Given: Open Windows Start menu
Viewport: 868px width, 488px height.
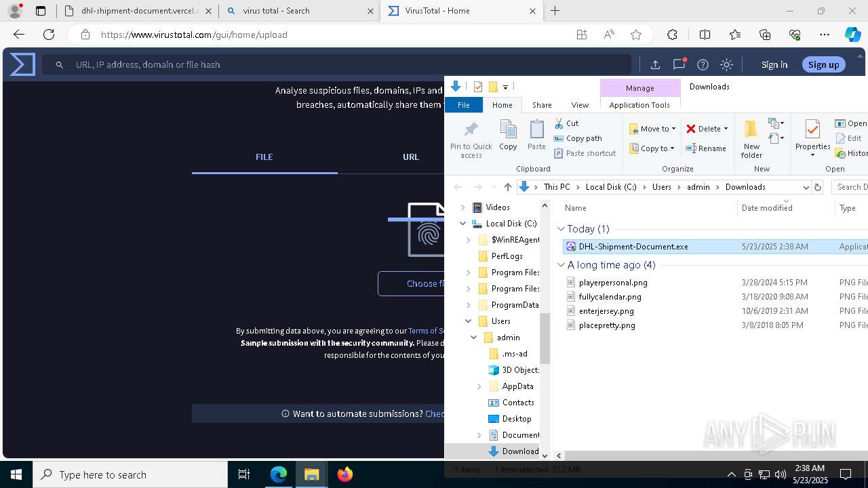Looking at the screenshot, I should [16, 474].
